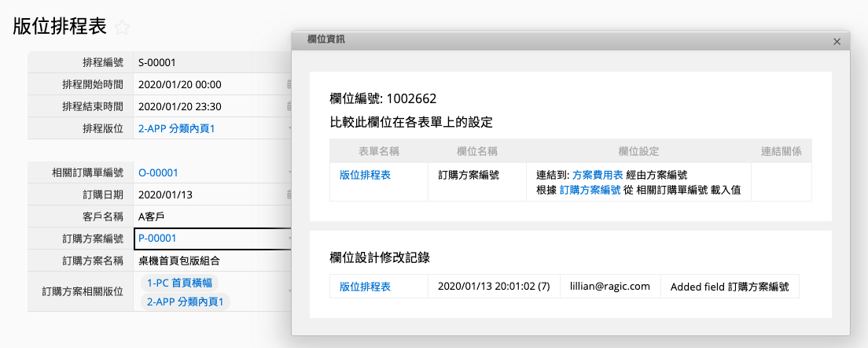This screenshot has width=868, height=348.
Task: Select the 排程編號 field value S-00001
Action: pos(156,62)
